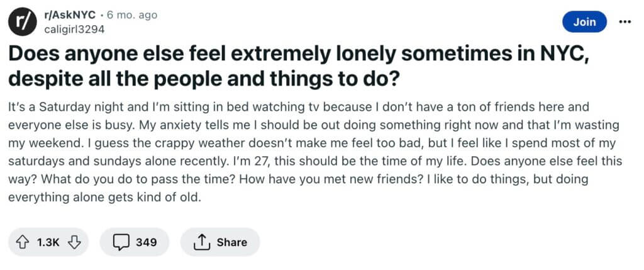Screen dimensions: 644x270
Task: Click the 349 comments count
Action: 147,242
